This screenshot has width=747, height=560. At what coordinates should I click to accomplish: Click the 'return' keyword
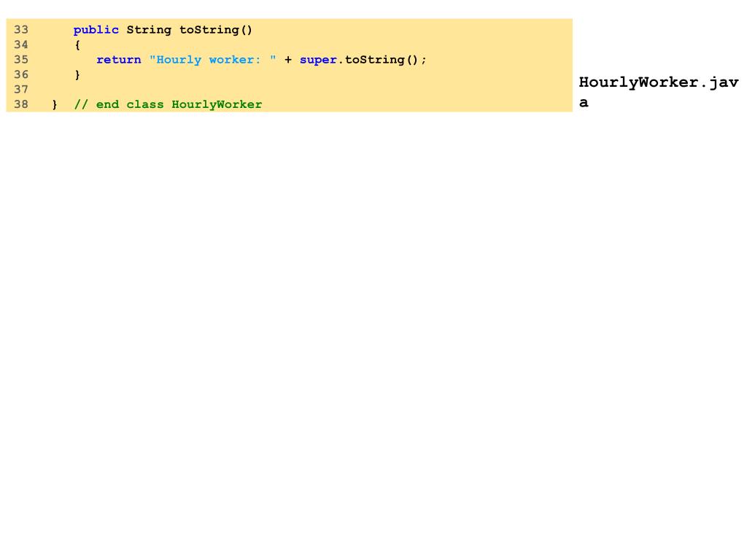point(119,60)
